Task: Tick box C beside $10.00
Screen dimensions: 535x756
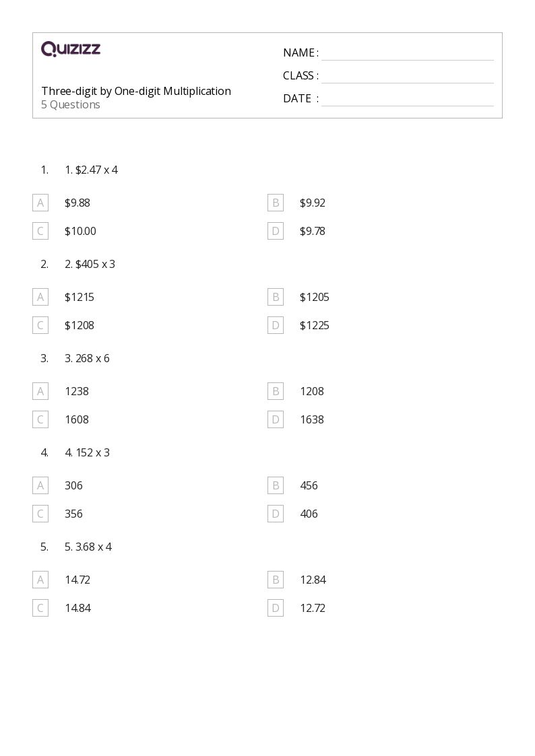Action: 40,231
